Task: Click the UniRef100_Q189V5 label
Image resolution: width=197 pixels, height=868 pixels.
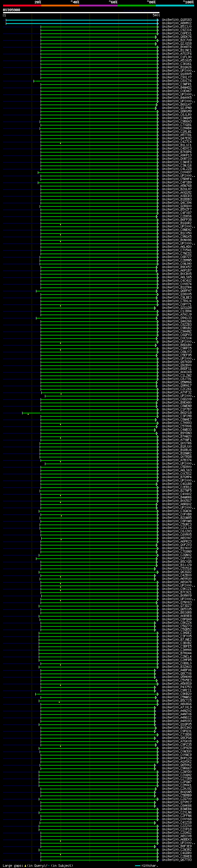Action: (x=177, y=74)
